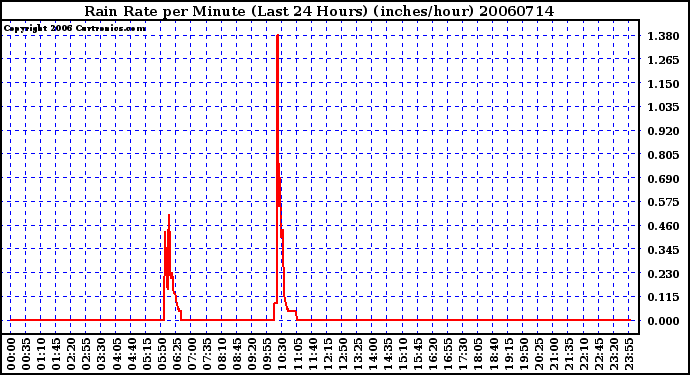The height and width of the screenshot is (375, 690).
Task: Click the 0.690 y-axis value
Action: (x=663, y=179)
